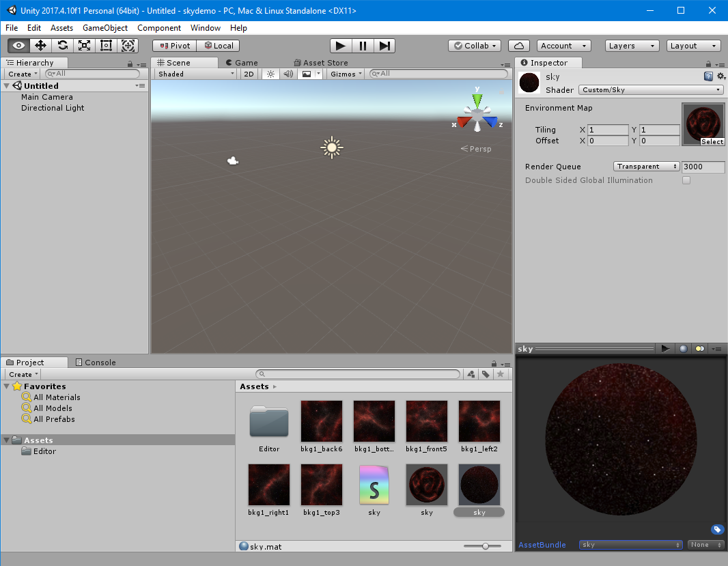Select the combined Transform tool
The width and height of the screenshot is (728, 566).
coord(128,46)
